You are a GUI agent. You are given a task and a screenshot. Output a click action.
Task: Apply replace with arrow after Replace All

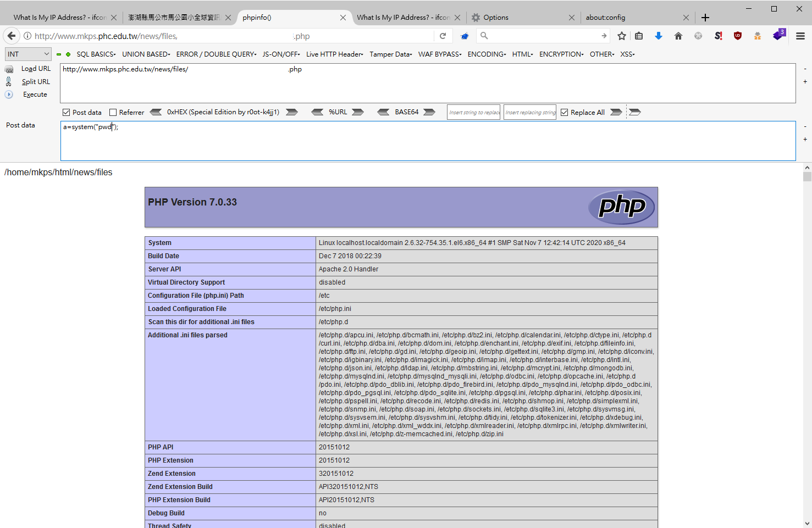(616, 112)
